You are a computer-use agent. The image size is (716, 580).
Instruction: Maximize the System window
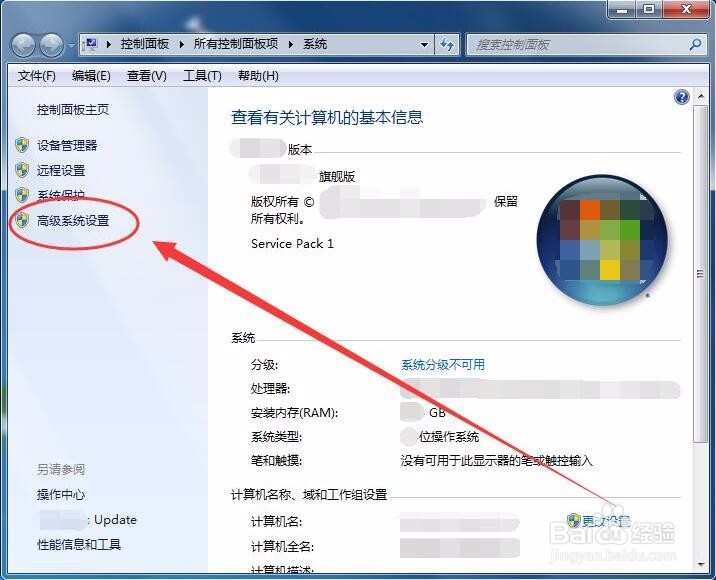tap(649, 10)
